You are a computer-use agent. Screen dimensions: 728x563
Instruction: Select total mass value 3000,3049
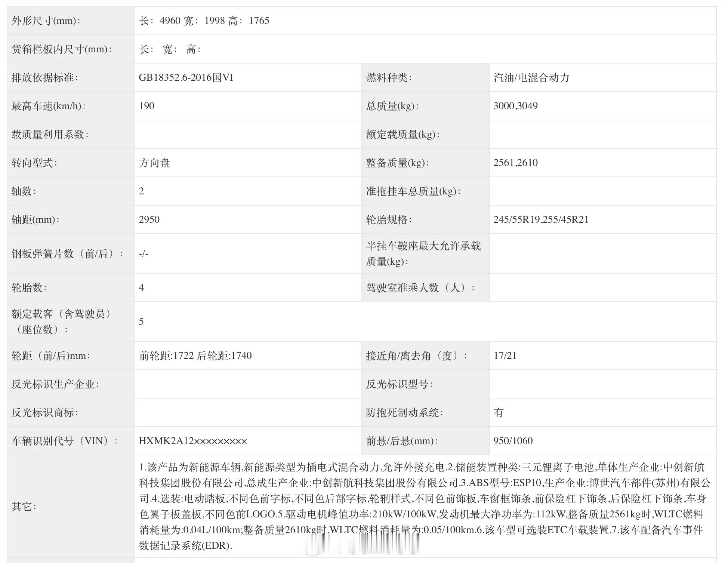click(515, 106)
